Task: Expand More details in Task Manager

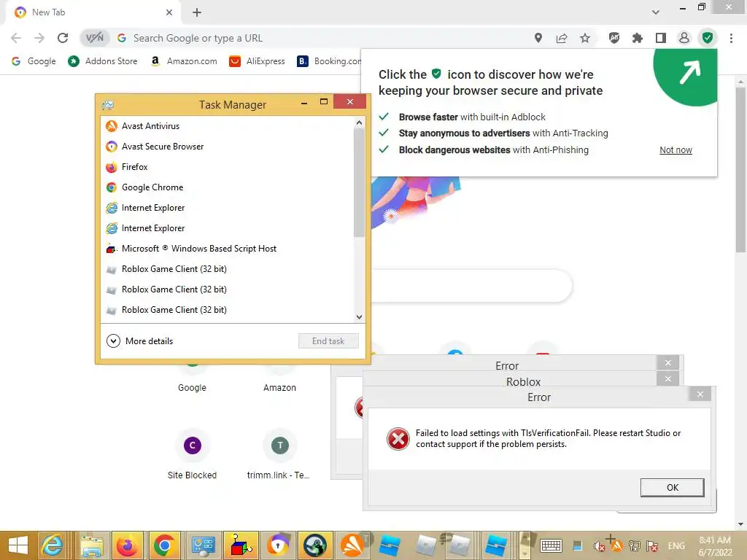Action: pos(139,341)
